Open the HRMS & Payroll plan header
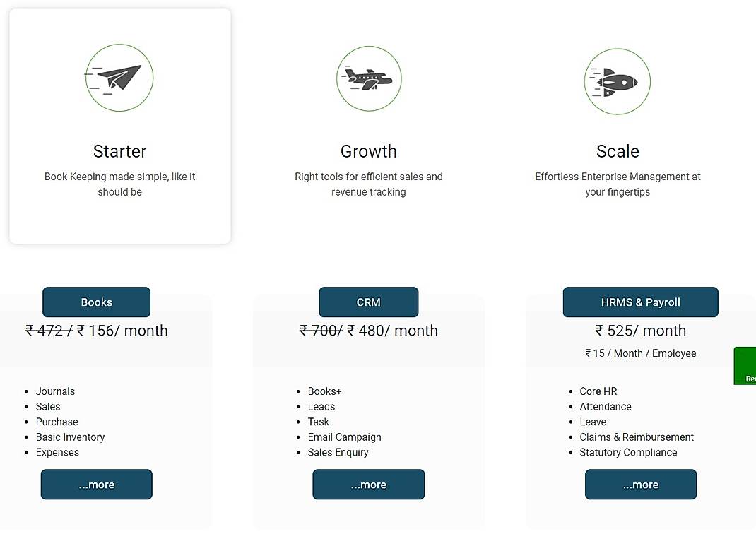Image resolution: width=756 pixels, height=539 pixels. pyautogui.click(x=640, y=302)
